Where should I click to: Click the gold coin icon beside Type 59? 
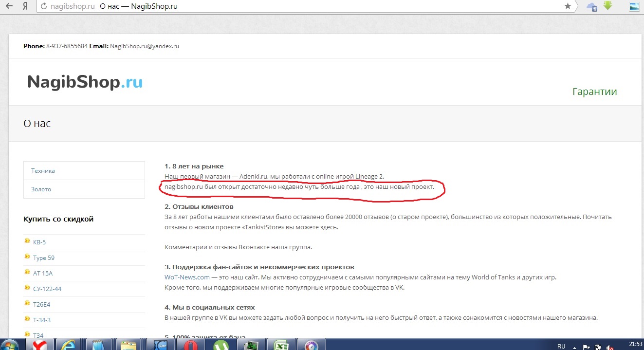click(x=27, y=257)
